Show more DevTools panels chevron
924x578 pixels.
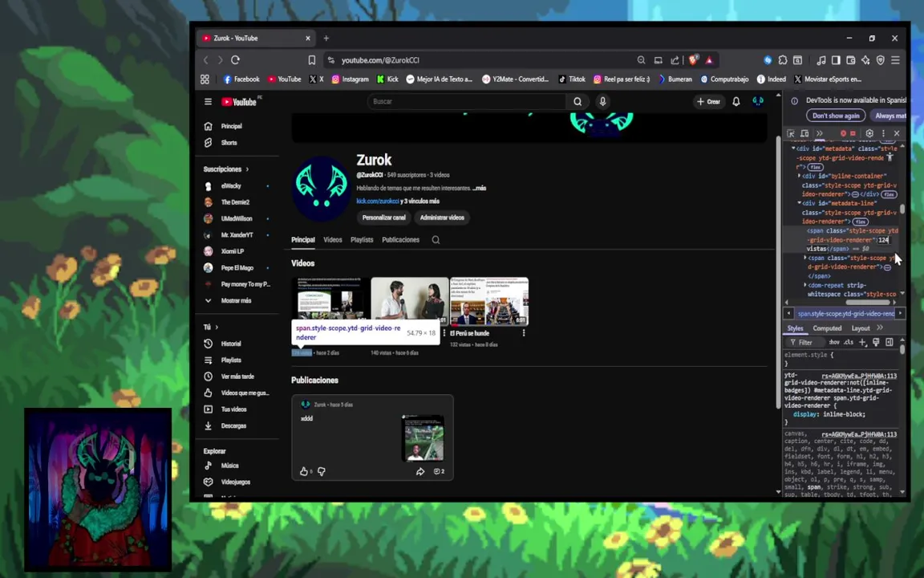[x=819, y=133]
